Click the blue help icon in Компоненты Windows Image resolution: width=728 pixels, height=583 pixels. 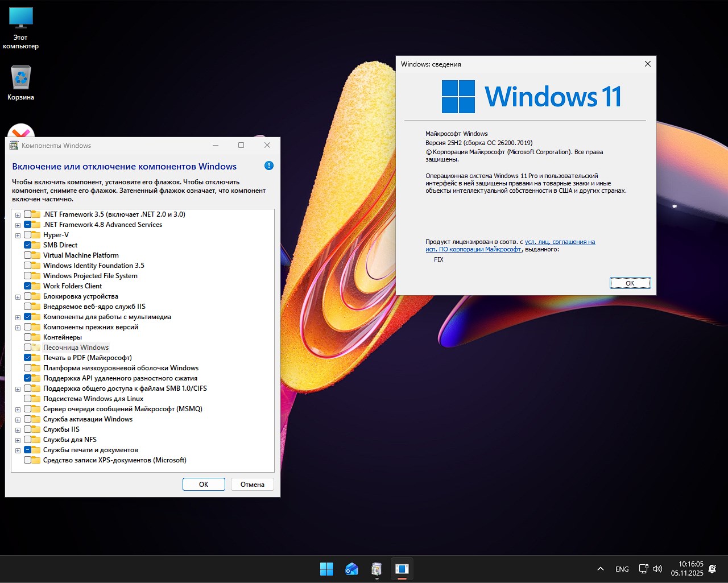tap(269, 166)
